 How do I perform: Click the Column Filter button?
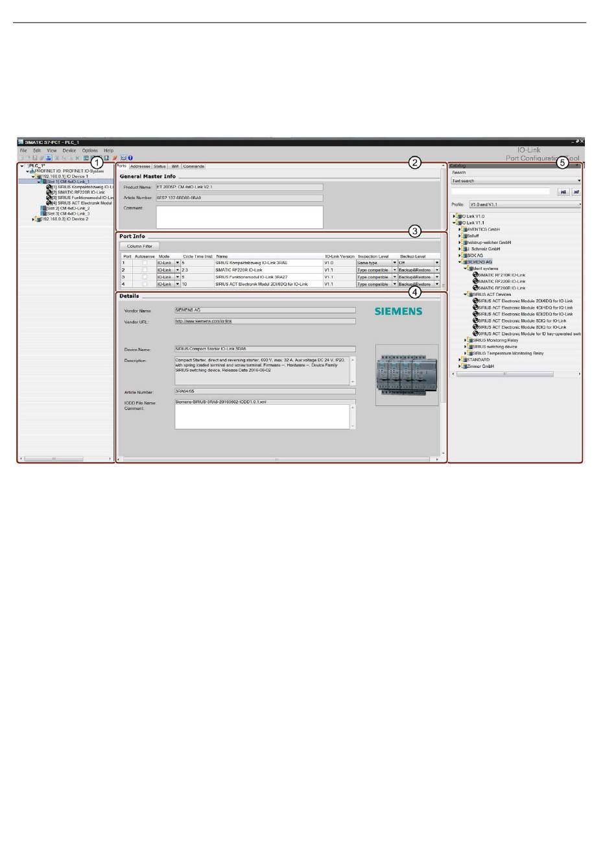point(139,247)
